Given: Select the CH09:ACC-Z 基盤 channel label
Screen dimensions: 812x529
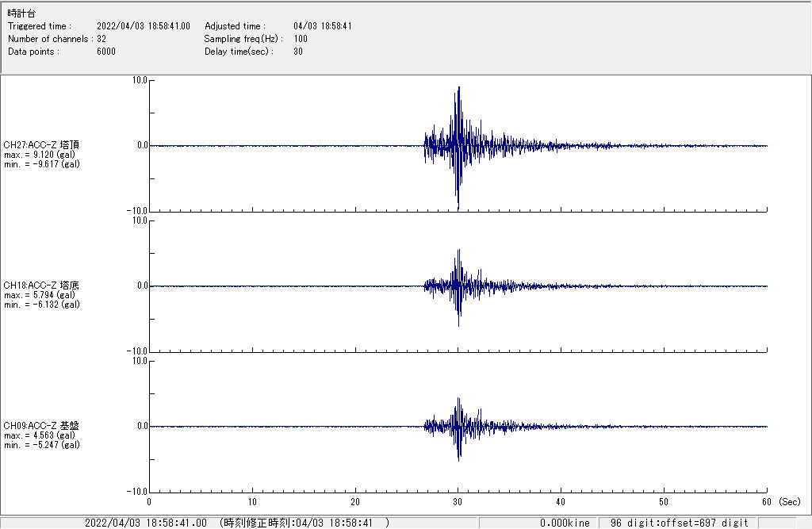Looking at the screenshot, I should 41,426.
